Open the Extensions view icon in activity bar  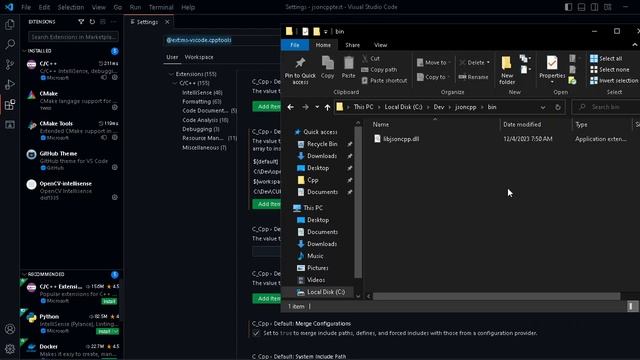coord(10,104)
